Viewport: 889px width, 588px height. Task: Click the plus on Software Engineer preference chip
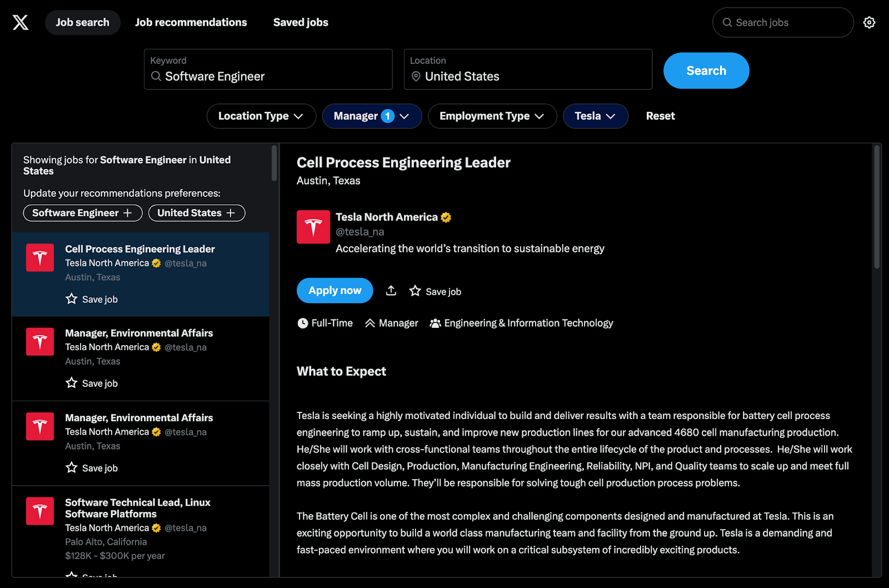[x=128, y=213]
